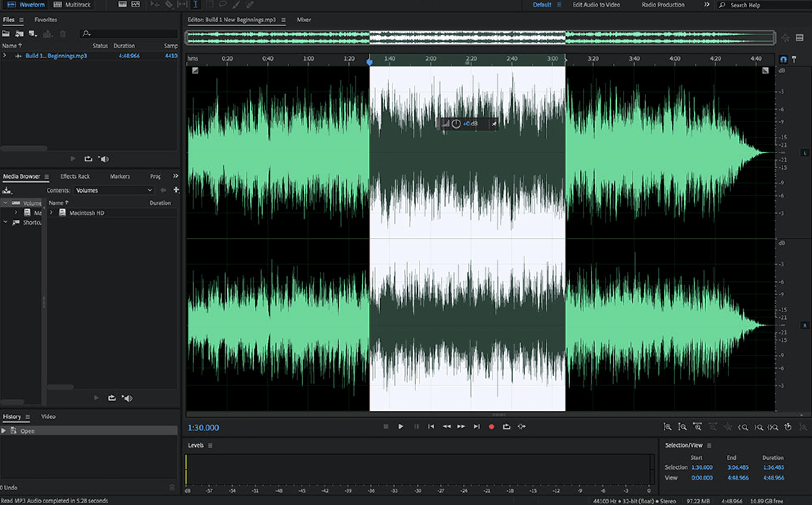Toggle the Markers panel view
812x505 pixels.
(x=119, y=176)
